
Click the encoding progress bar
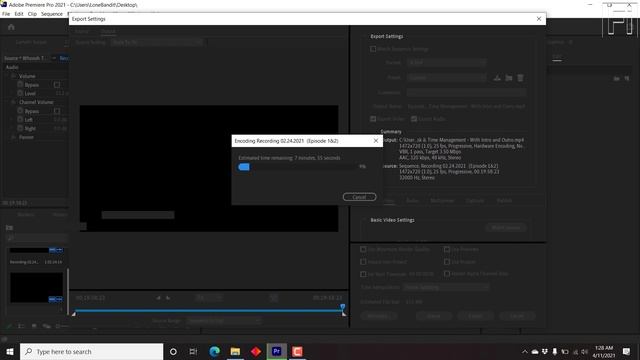297,167
